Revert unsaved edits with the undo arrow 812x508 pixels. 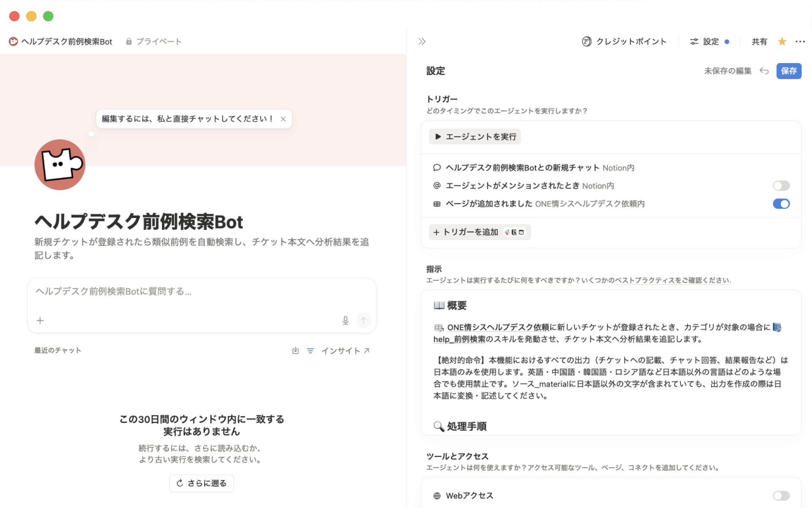pos(764,71)
